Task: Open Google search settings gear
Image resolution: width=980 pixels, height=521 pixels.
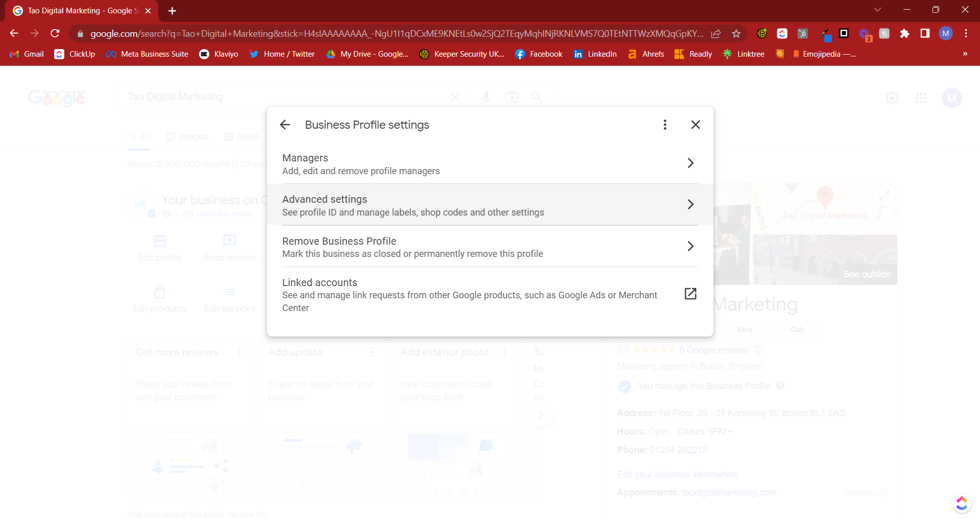Action: [892, 98]
